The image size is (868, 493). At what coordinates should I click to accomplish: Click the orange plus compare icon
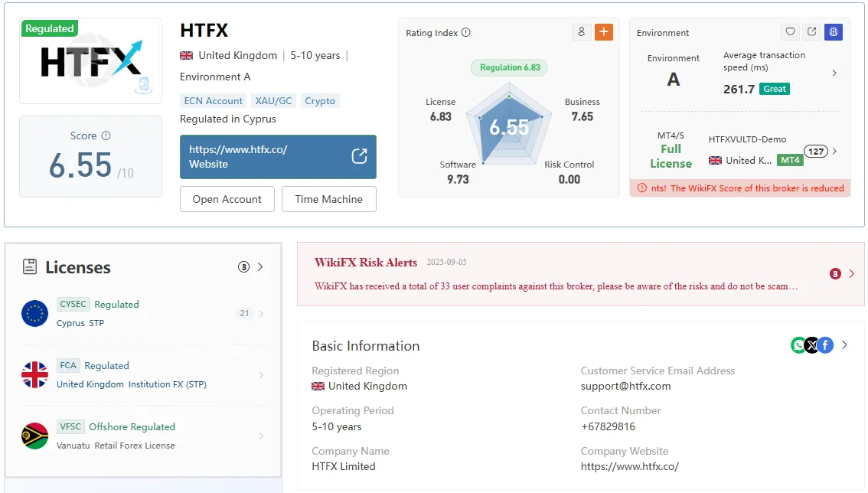click(604, 32)
